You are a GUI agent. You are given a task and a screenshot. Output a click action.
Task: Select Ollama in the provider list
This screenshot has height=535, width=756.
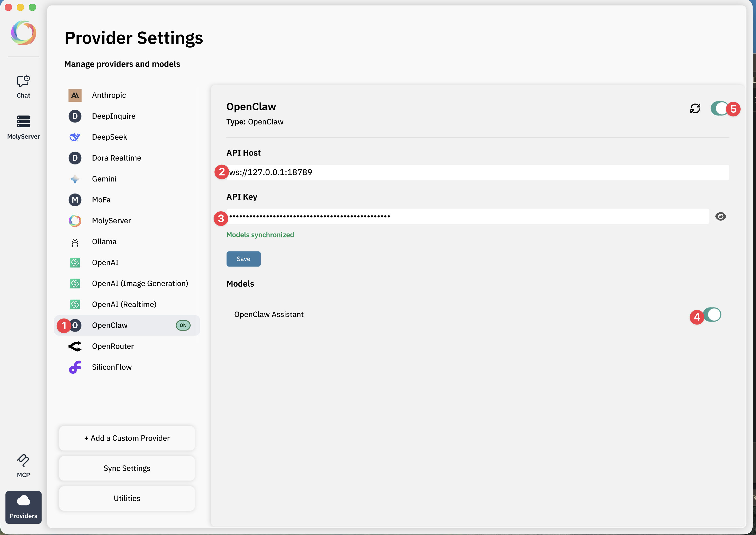click(x=104, y=242)
